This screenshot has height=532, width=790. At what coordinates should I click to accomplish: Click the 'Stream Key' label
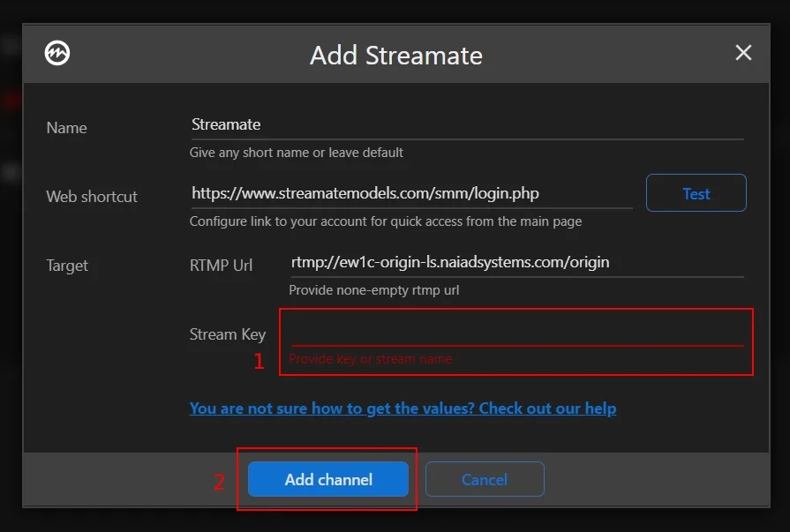227,334
